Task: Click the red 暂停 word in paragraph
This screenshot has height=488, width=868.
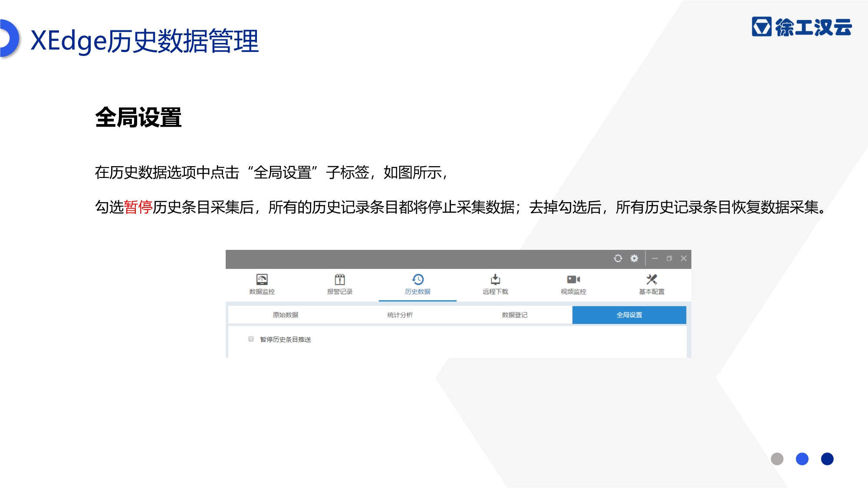Action: point(138,207)
